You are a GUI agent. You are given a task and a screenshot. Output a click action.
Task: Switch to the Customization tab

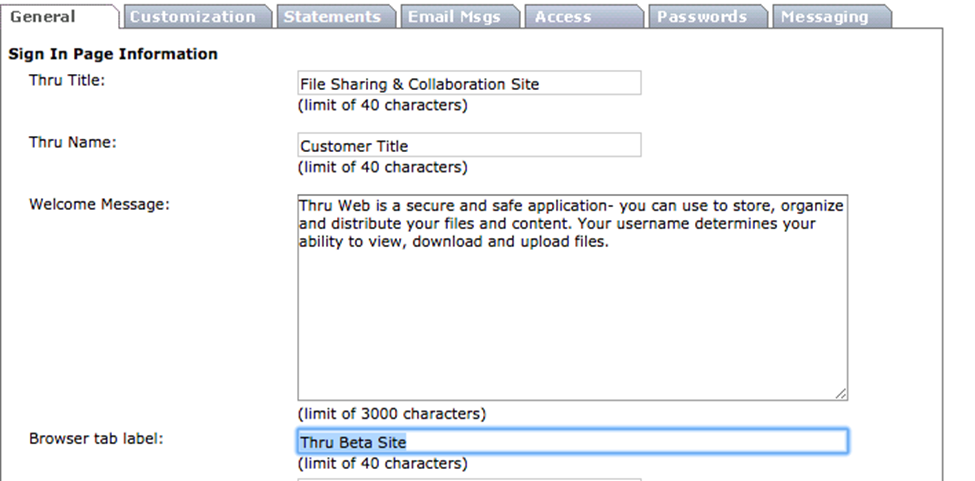click(x=192, y=17)
